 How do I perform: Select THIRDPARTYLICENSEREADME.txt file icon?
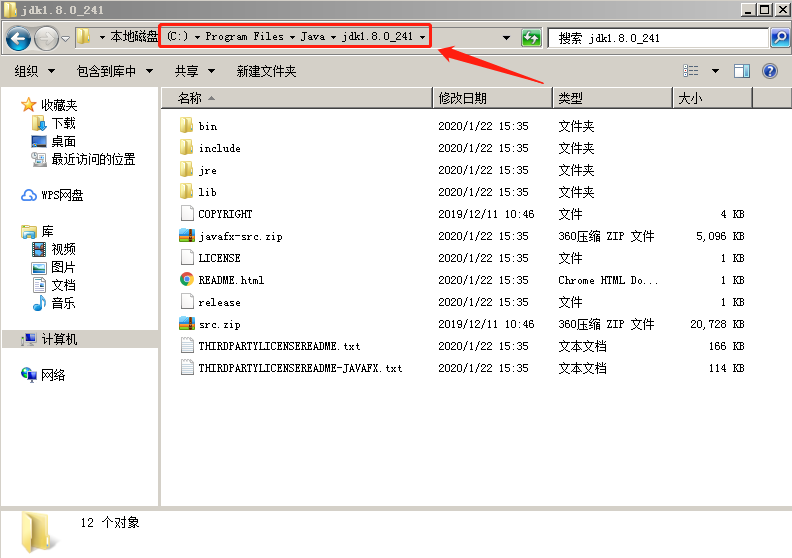[x=187, y=345]
